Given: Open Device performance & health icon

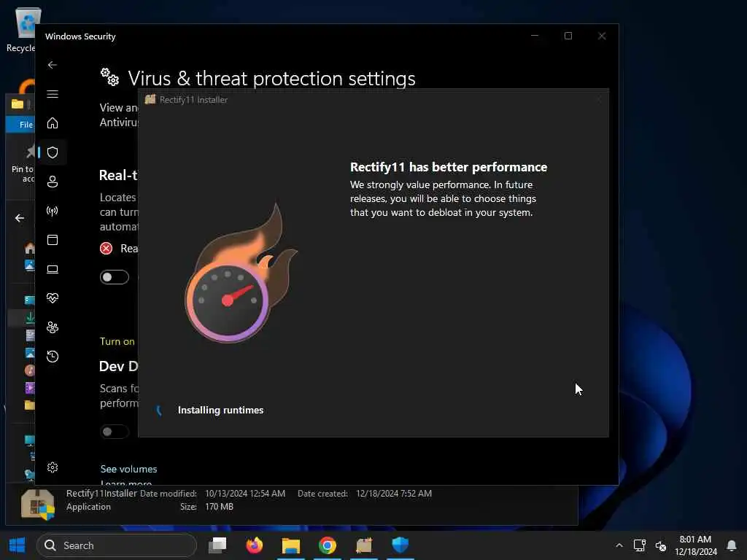Looking at the screenshot, I should click(x=53, y=298).
